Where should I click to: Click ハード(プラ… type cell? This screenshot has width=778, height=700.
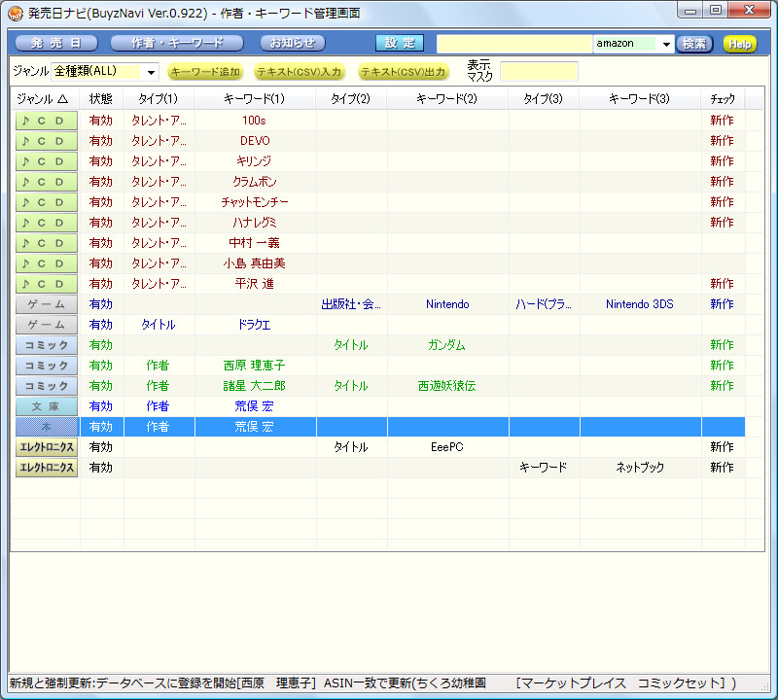544,304
